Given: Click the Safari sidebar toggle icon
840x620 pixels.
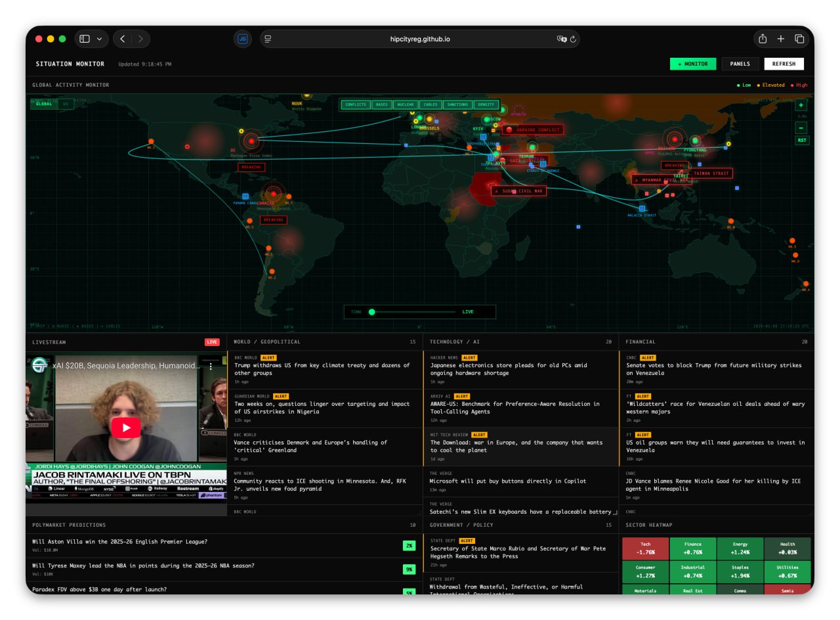Looking at the screenshot, I should pos(85,39).
